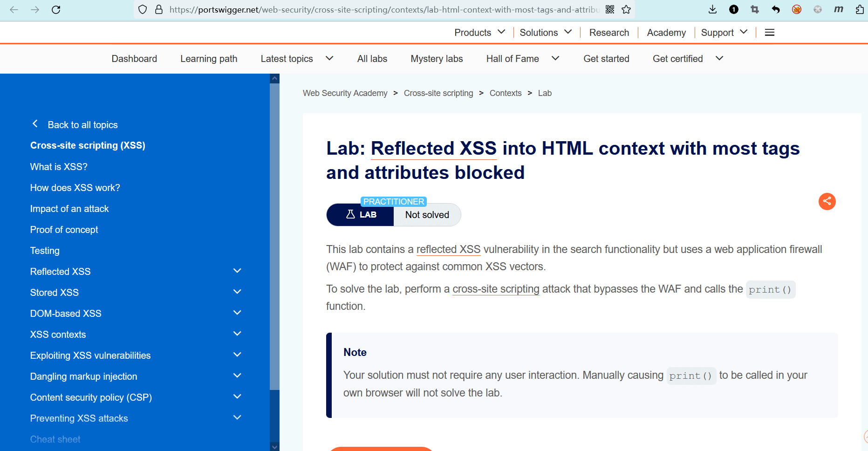
Task: Click the sidebar scrollbar up arrow
Action: pyautogui.click(x=275, y=78)
